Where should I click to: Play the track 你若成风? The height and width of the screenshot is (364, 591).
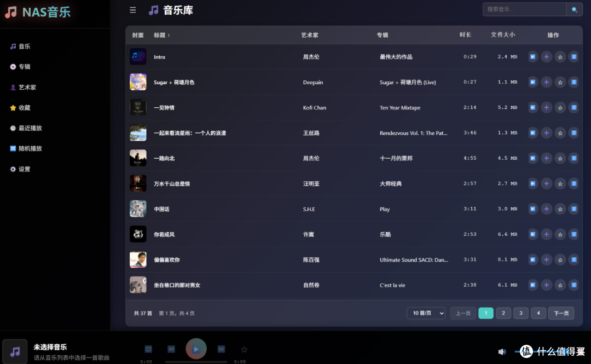pyautogui.click(x=532, y=234)
